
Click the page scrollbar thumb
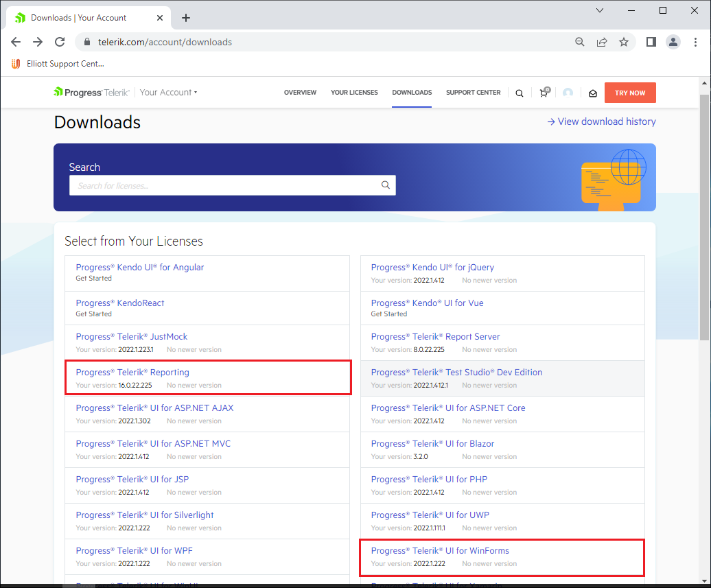click(703, 217)
